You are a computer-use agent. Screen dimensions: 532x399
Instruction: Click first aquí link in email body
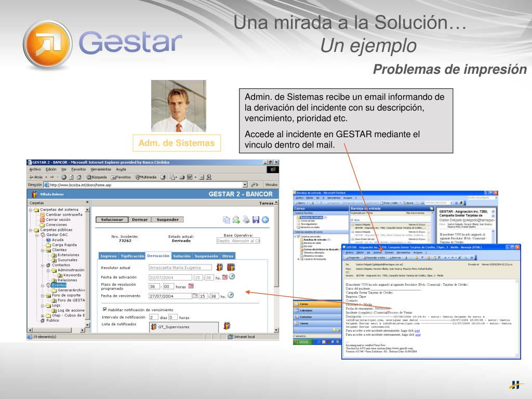pyautogui.click(x=417, y=330)
